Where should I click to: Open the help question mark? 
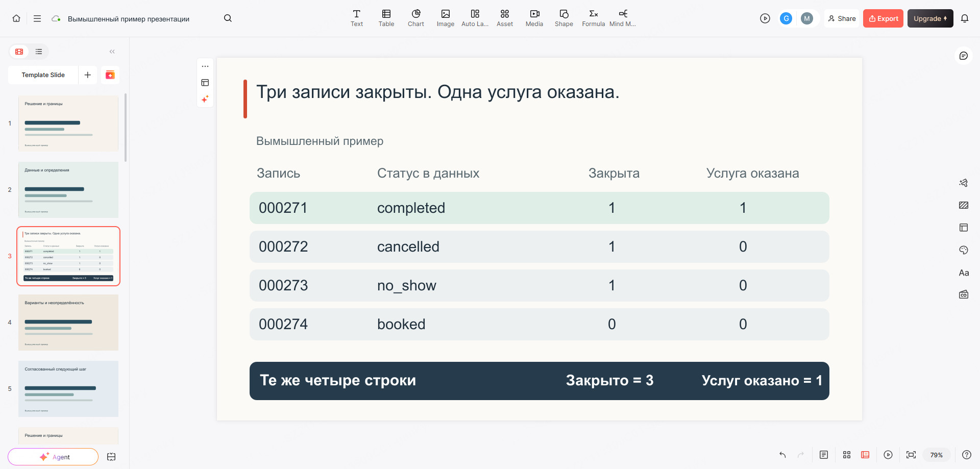(967, 455)
